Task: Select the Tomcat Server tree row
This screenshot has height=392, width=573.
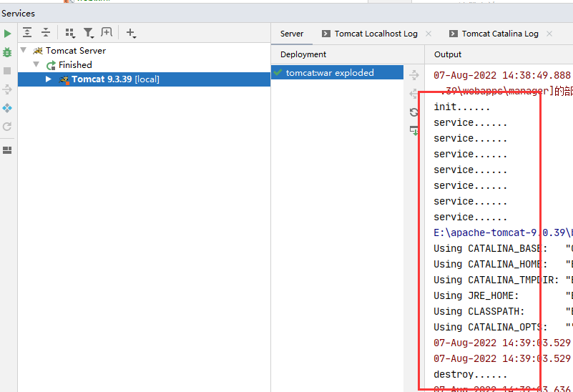Action: (x=144, y=50)
